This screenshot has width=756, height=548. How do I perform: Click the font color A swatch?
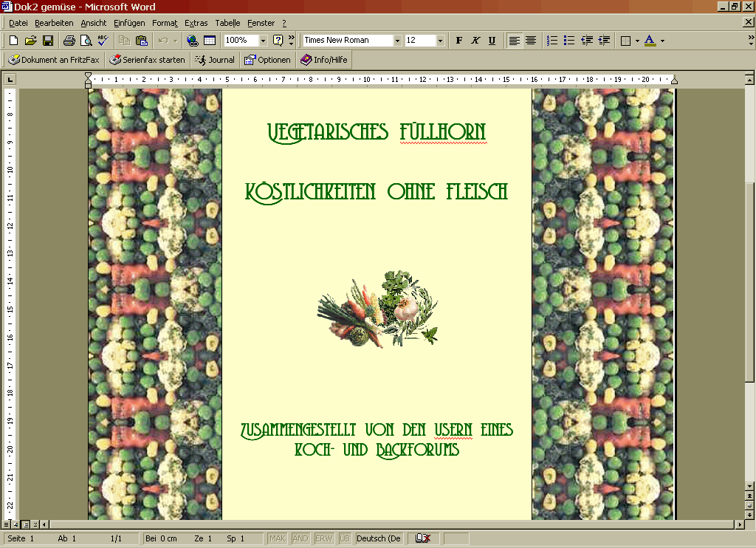[x=650, y=41]
